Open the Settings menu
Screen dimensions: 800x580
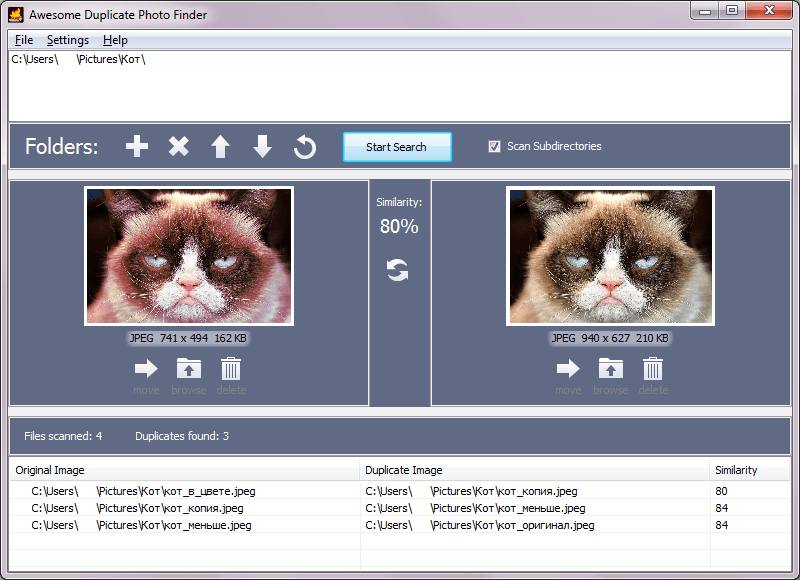(x=68, y=40)
